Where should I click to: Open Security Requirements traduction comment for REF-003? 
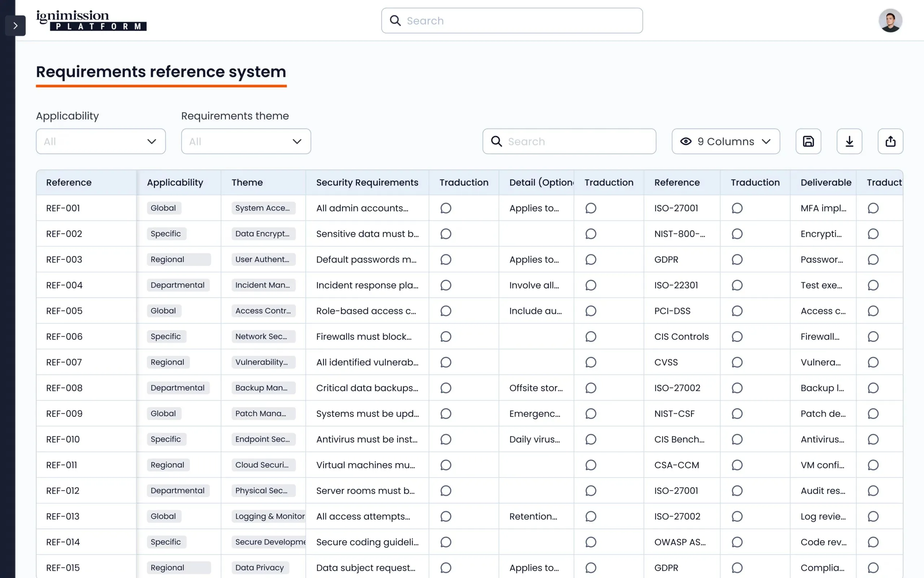[x=446, y=260]
